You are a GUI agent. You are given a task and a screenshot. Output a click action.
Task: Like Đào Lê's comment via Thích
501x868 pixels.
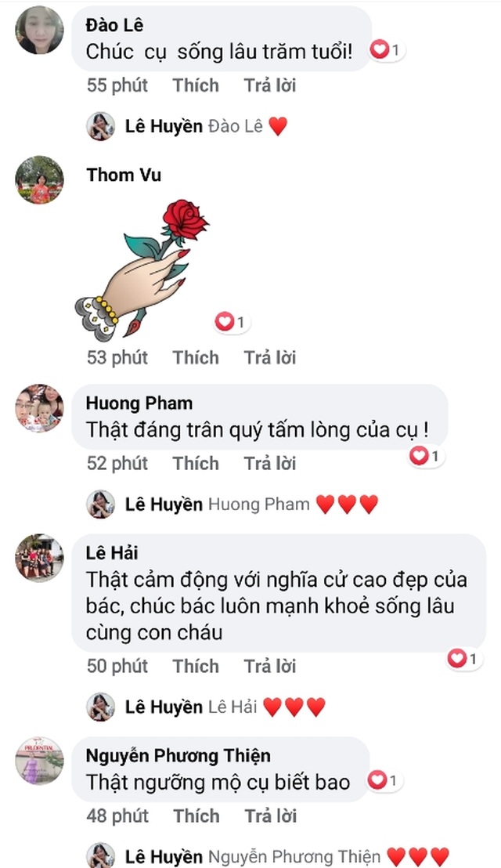point(196,85)
